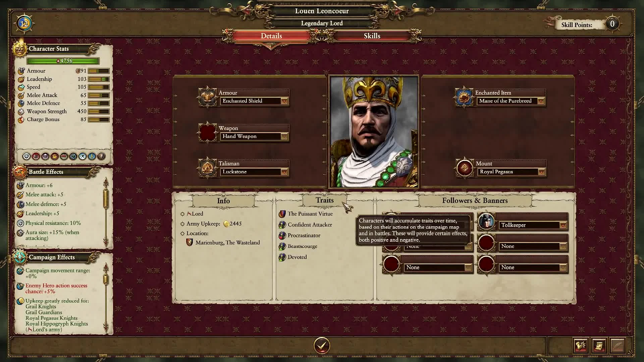Click the flexed-arm icon in bottom toolbar

(x=581, y=345)
